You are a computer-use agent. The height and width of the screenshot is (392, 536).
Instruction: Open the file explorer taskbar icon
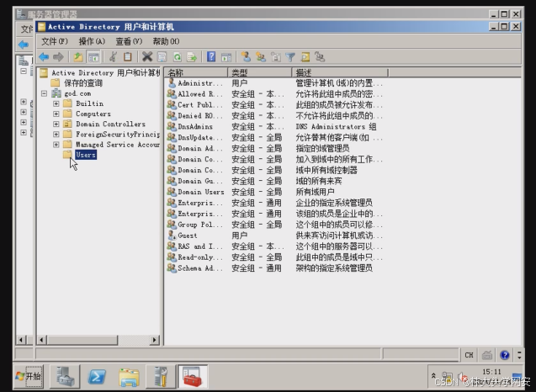(x=129, y=377)
